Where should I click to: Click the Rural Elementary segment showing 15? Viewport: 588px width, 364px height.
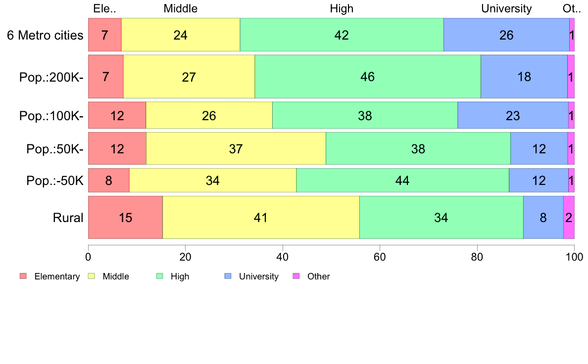point(126,218)
